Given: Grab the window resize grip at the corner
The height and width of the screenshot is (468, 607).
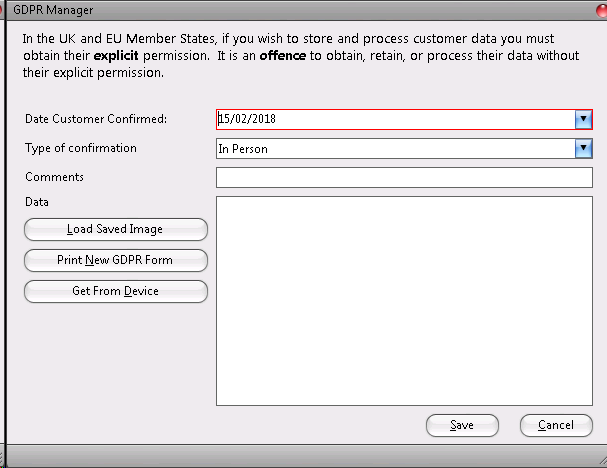Looking at the screenshot, I should click(602, 461).
